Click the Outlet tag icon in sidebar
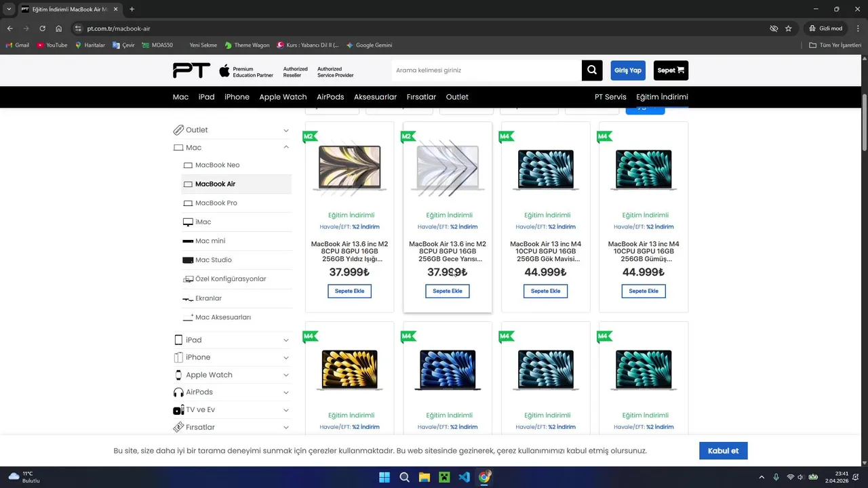Viewport: 868px width, 488px height. coord(178,130)
